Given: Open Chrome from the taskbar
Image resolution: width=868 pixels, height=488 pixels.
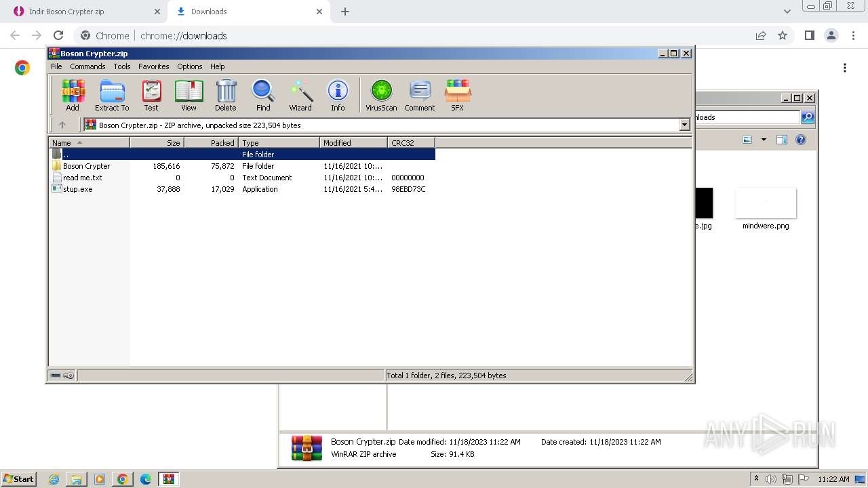Looking at the screenshot, I should [123, 479].
